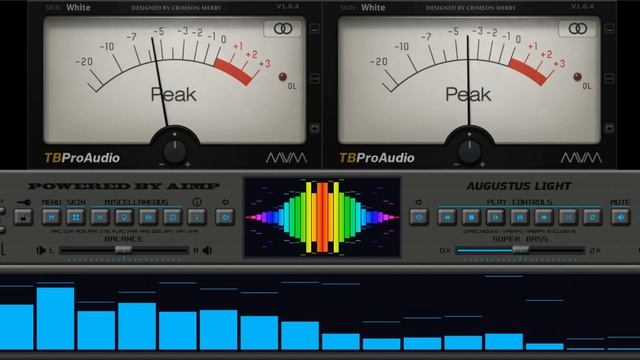Click the Play button
Viewport: 640px width, 360px height.
496,217
